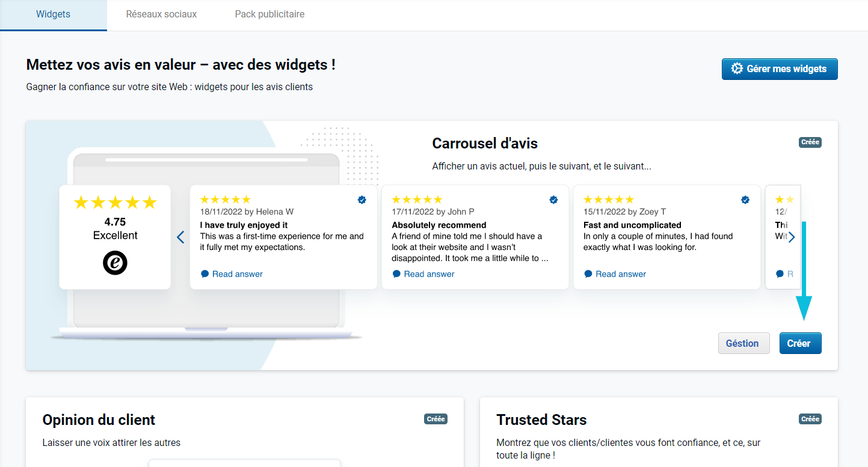This screenshot has width=868, height=467.
Task: Click verified checkmark on Helena W review
Action: [362, 200]
